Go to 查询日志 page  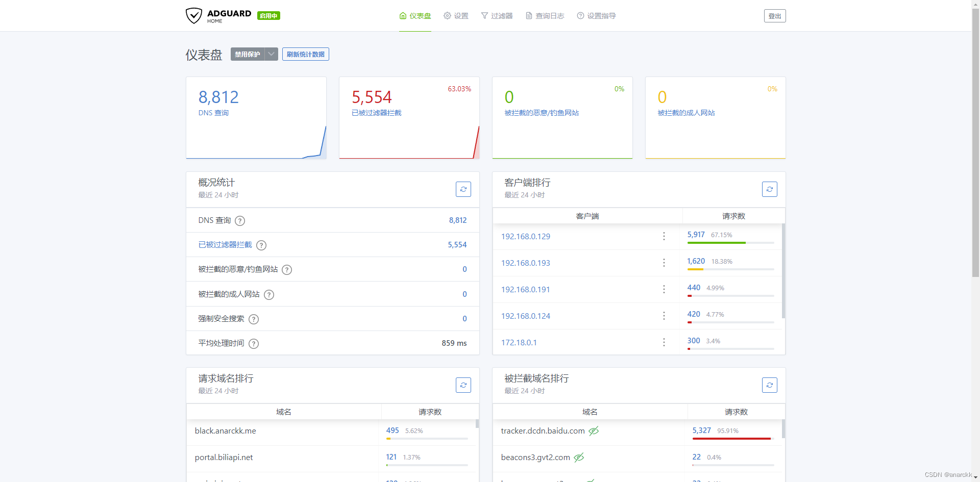tap(545, 16)
